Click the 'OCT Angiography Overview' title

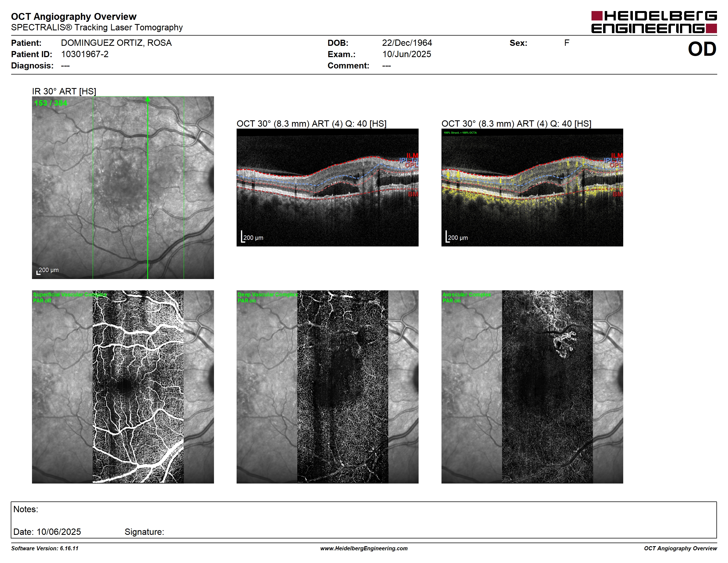click(74, 16)
